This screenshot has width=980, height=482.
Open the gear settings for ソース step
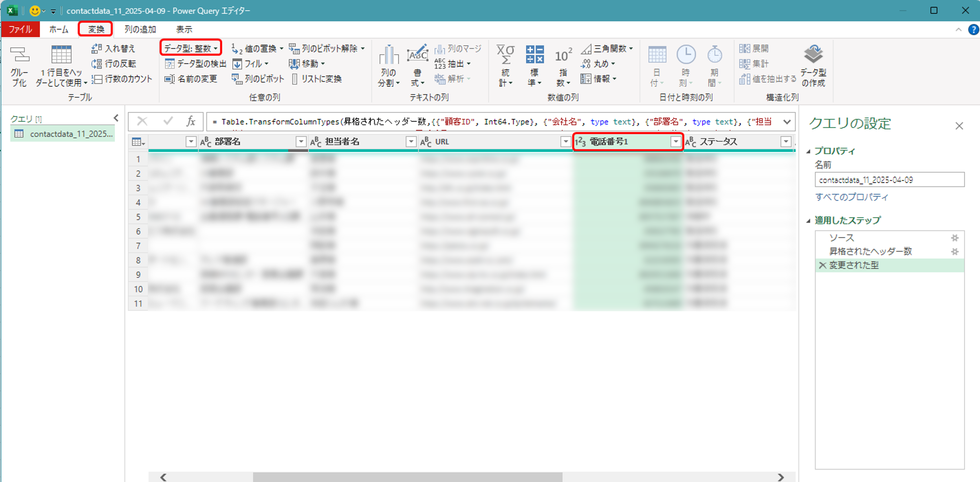coord(955,238)
